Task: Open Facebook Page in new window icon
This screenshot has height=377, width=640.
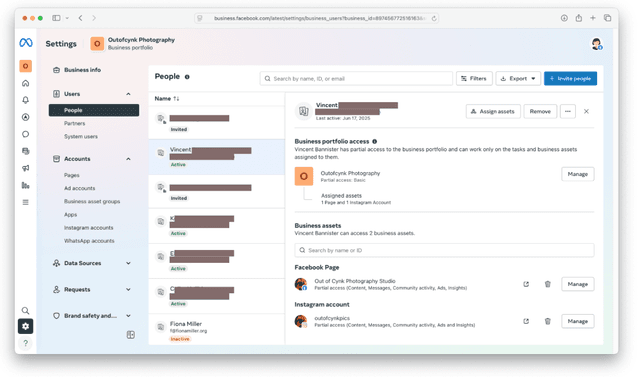Action: (526, 284)
